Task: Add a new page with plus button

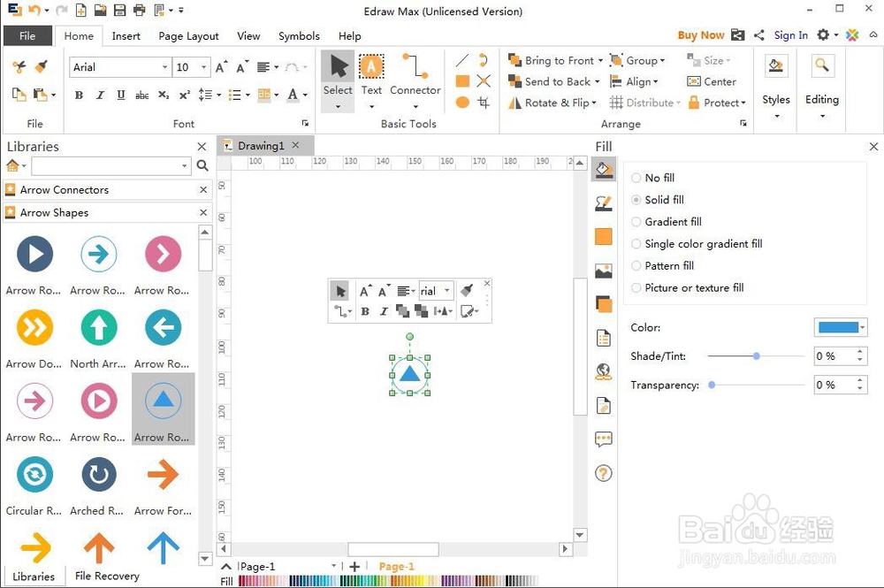Action: [354, 567]
